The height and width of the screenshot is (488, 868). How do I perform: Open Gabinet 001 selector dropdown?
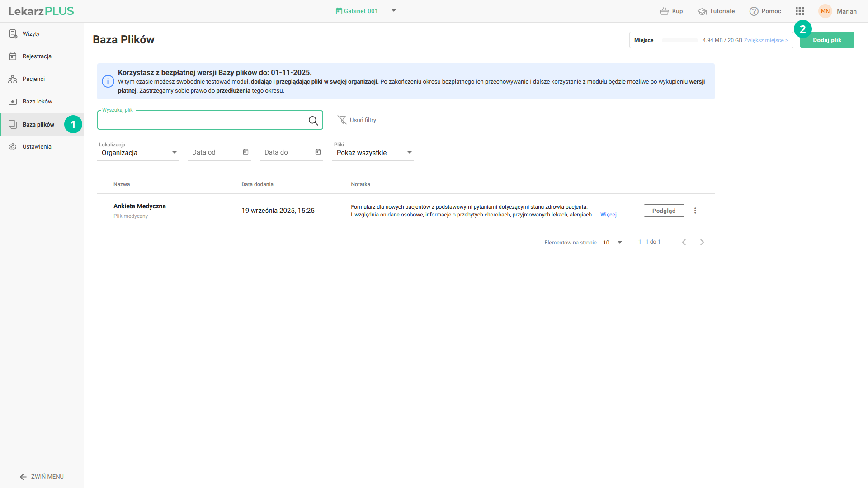(x=394, y=11)
